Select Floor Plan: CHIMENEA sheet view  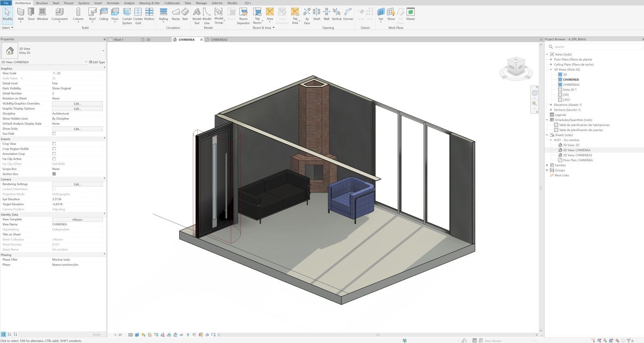pos(578,160)
